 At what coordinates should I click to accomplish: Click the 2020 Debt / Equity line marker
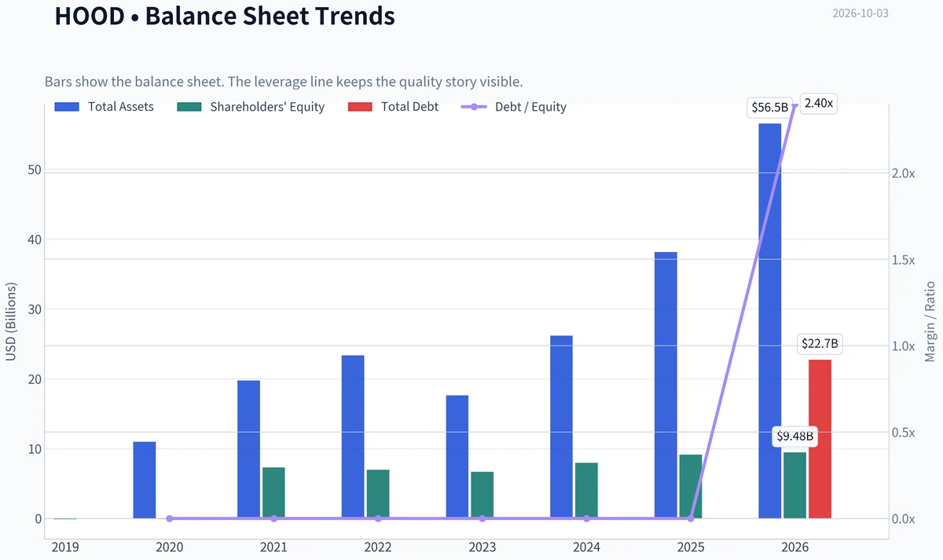[x=170, y=518]
